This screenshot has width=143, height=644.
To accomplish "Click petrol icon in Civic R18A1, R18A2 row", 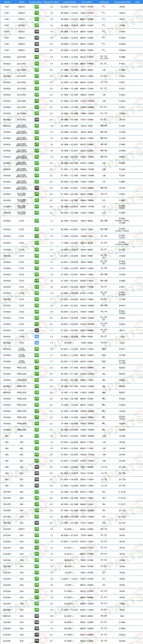I will 37,312.
